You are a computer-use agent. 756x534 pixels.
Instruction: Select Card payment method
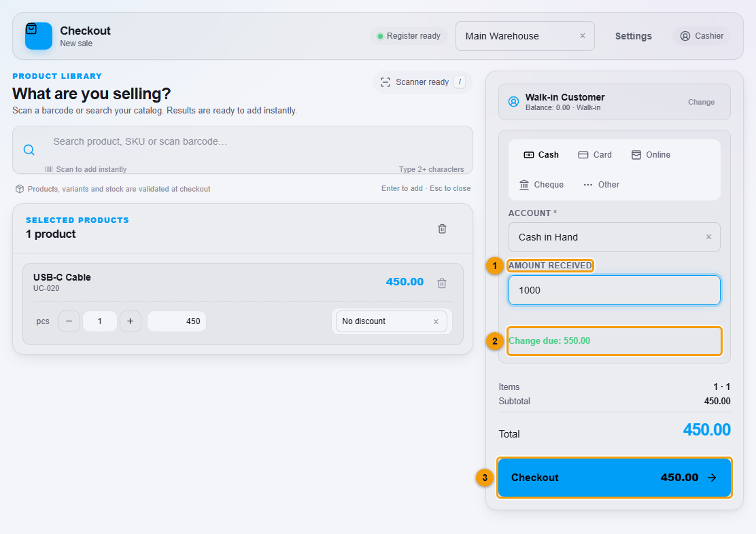tap(595, 155)
